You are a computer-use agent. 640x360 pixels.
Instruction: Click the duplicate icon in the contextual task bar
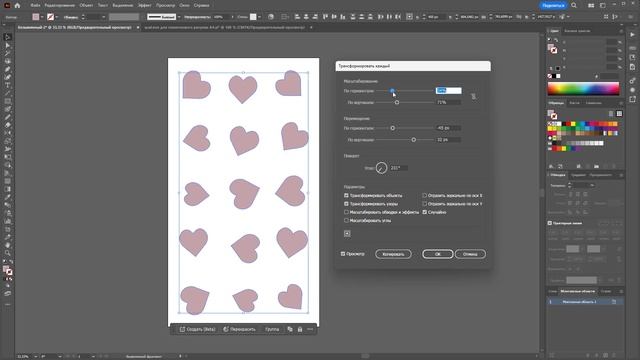290,329
